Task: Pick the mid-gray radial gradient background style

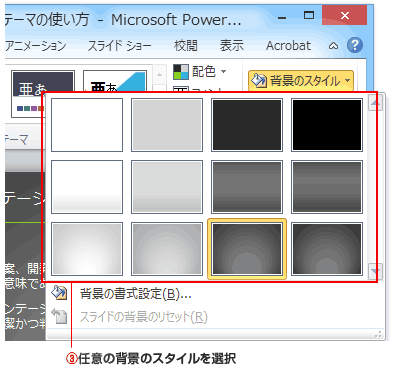Action: click(x=167, y=249)
